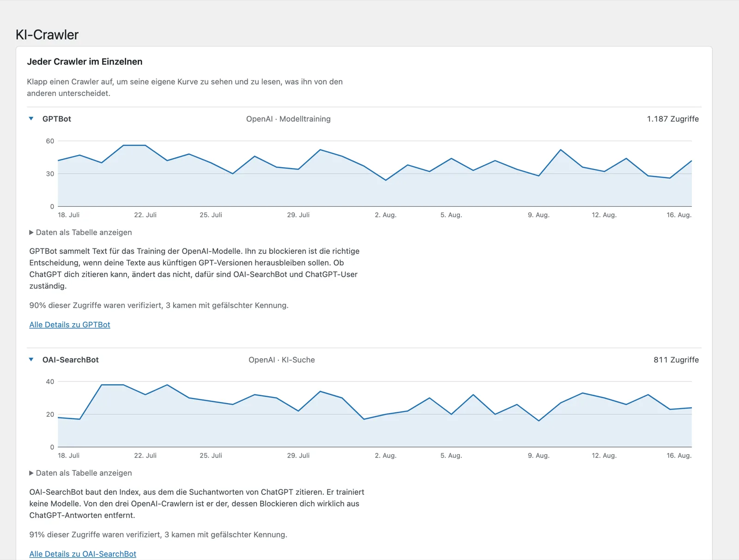Click the 'KI-Crawler' page heading
Screen dimensions: 739x560
pos(47,35)
